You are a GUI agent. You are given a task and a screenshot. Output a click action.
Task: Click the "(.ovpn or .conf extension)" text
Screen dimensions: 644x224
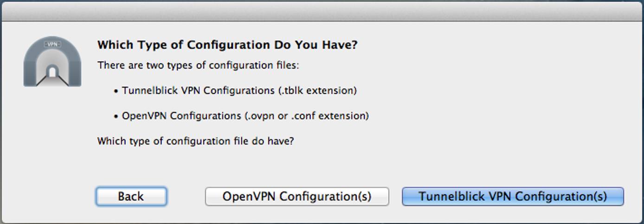[307, 115]
